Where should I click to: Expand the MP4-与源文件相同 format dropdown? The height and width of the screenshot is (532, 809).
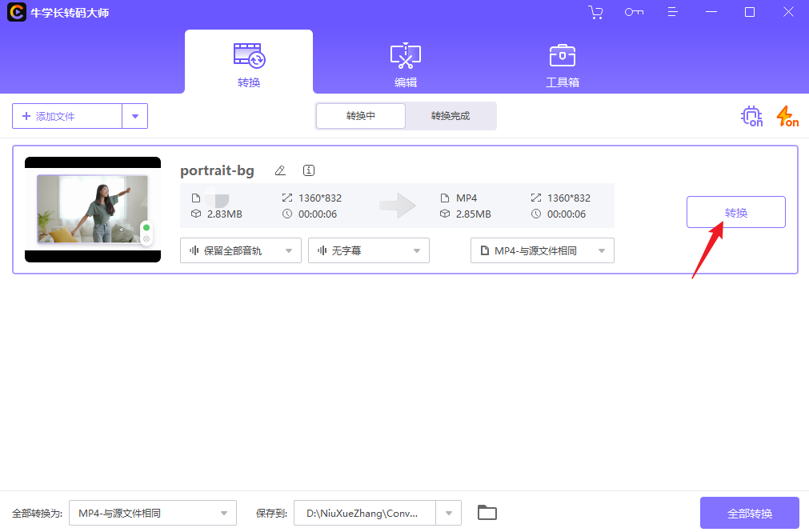point(542,250)
